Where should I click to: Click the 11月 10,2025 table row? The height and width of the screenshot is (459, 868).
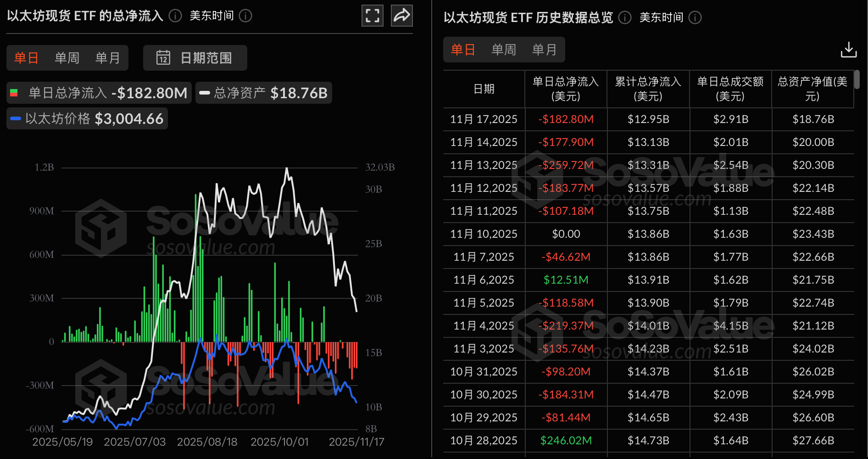648,234
